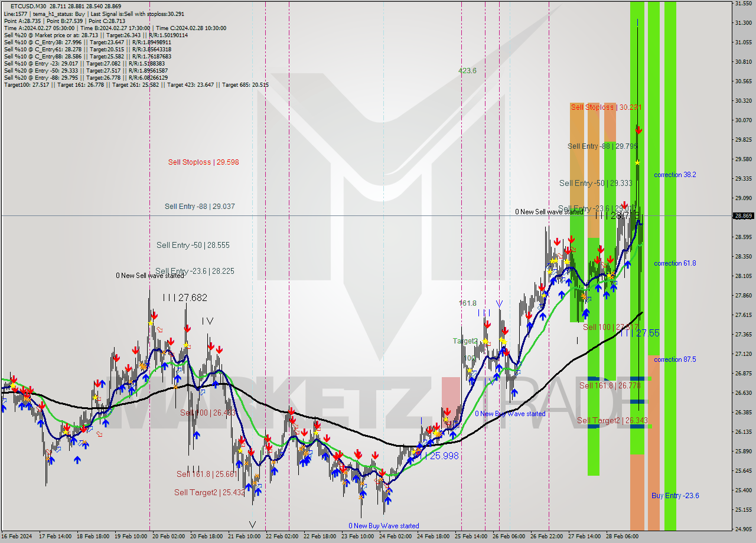This screenshot has width=756, height=543.
Task: Click the 'Buy Entry -23.6' label
Action: pos(675,496)
